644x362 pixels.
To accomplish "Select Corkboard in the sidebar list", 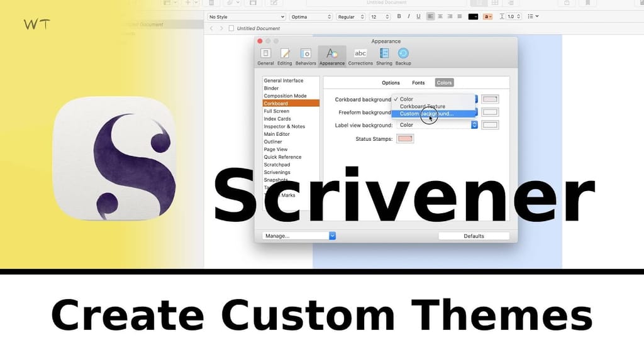I will (291, 104).
